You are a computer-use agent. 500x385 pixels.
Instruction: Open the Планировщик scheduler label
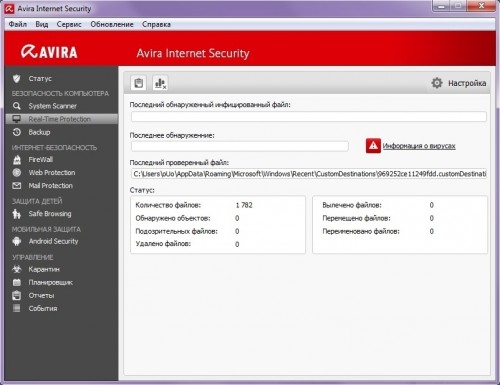click(50, 282)
